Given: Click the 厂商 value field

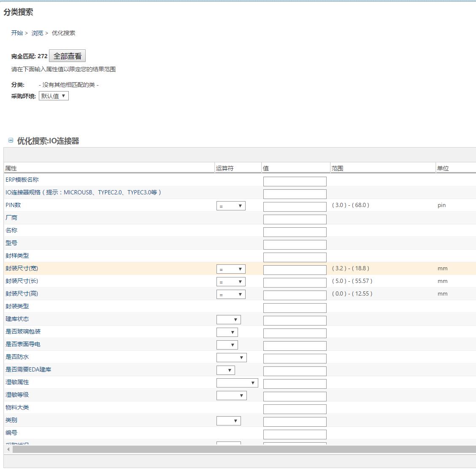Looking at the screenshot, I should [295, 220].
